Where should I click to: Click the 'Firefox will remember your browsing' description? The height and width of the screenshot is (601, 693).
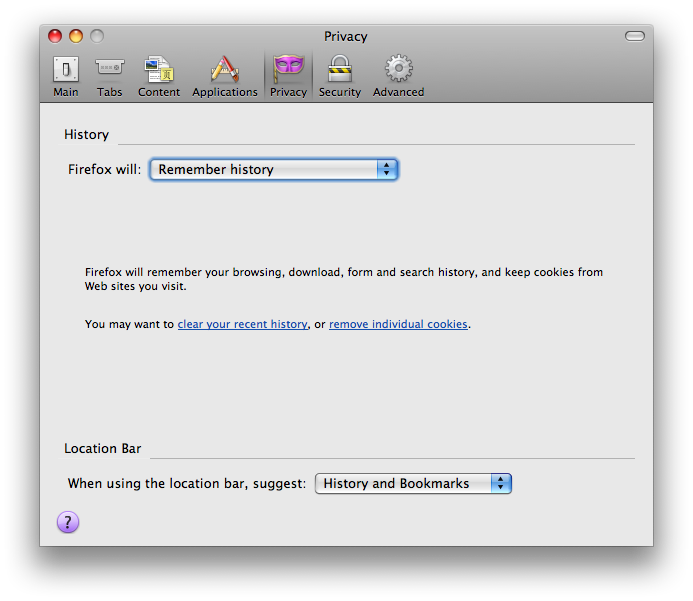[344, 279]
